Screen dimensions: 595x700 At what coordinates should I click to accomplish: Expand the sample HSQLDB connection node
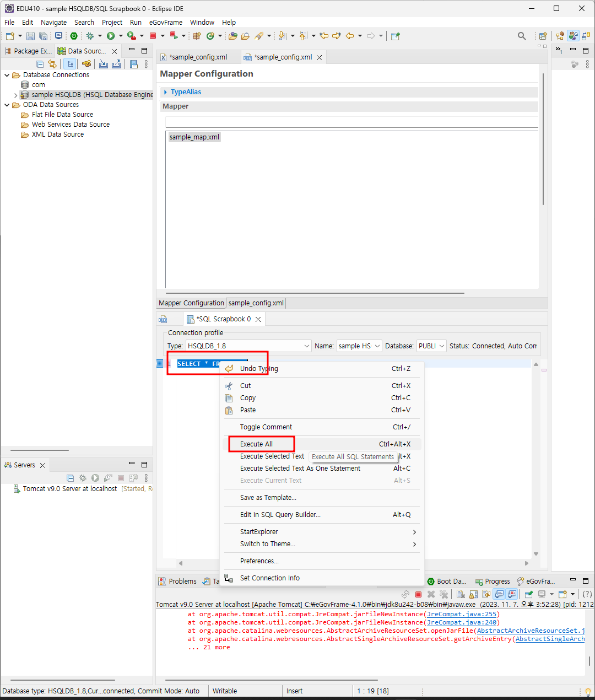(x=15, y=95)
